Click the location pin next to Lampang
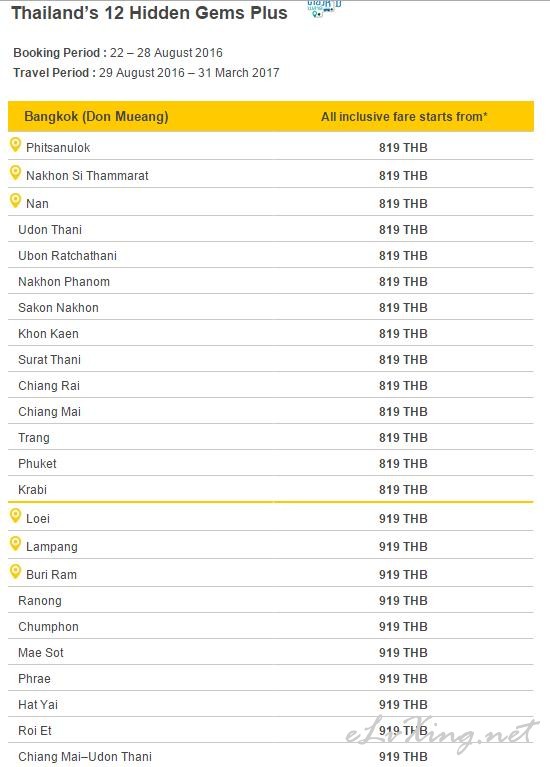The width and height of the screenshot is (550, 767). [x=16, y=543]
